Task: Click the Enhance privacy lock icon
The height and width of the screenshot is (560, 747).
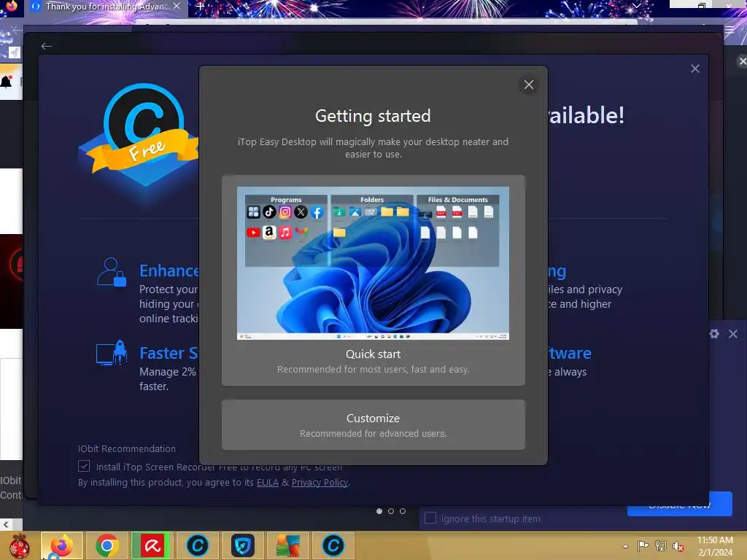Action: pyautogui.click(x=112, y=272)
